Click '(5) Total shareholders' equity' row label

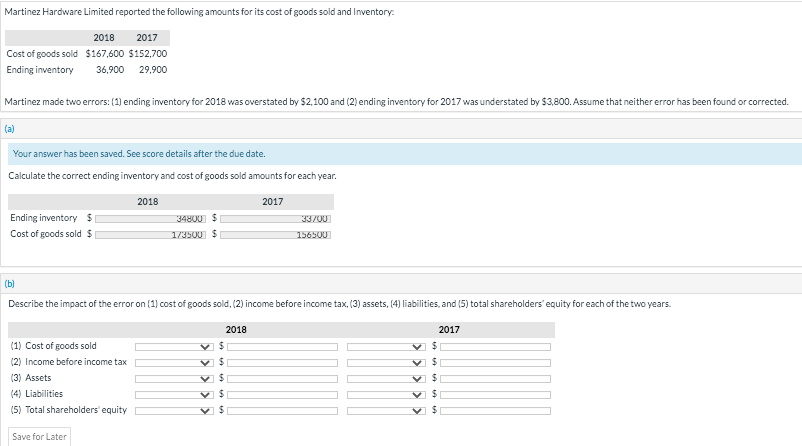pos(69,410)
